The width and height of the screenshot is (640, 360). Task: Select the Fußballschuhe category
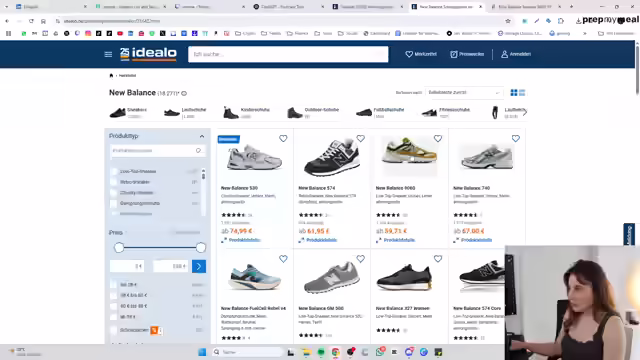click(380, 112)
